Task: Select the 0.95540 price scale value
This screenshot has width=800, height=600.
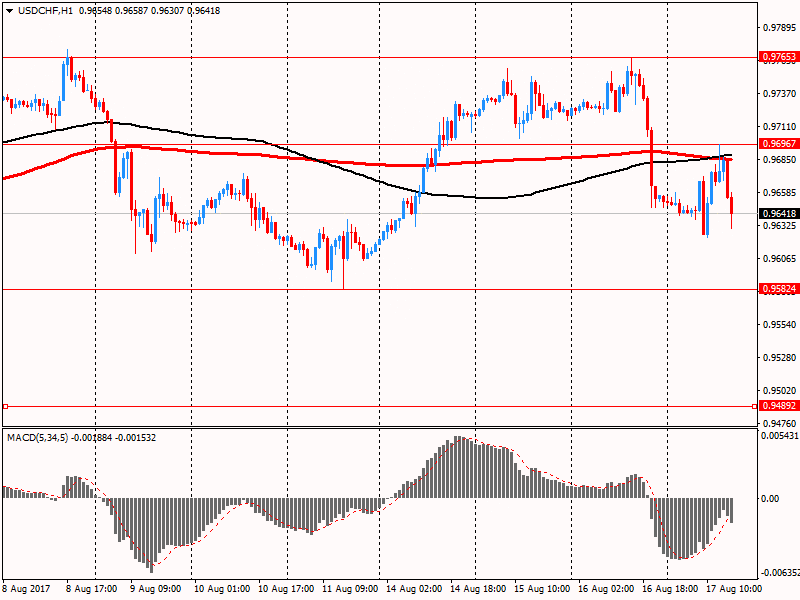Action: click(x=780, y=324)
